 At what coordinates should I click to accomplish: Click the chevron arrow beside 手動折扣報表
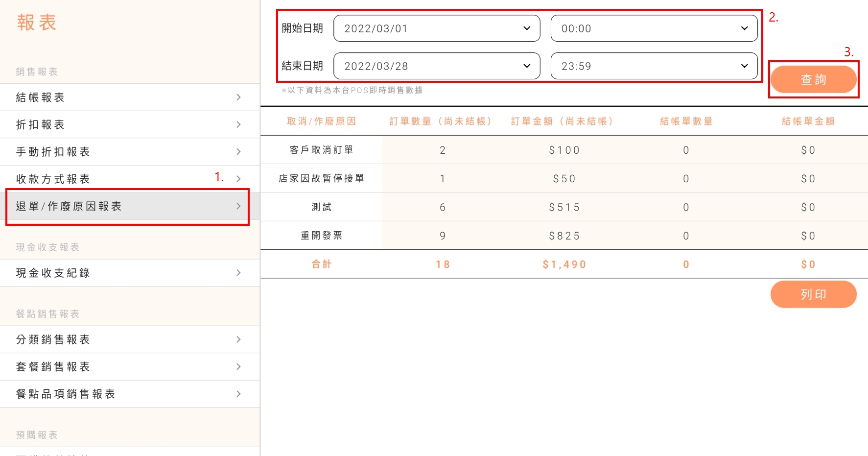pyautogui.click(x=238, y=152)
